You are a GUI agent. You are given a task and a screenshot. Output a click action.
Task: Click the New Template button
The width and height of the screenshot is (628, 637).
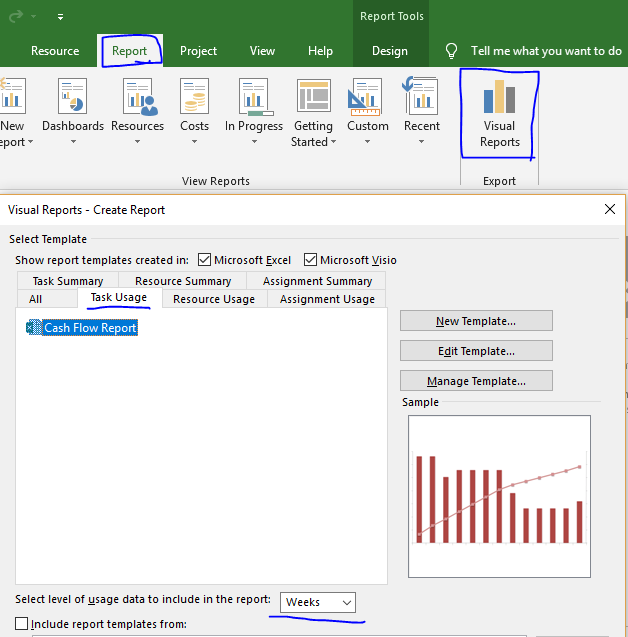coord(476,321)
